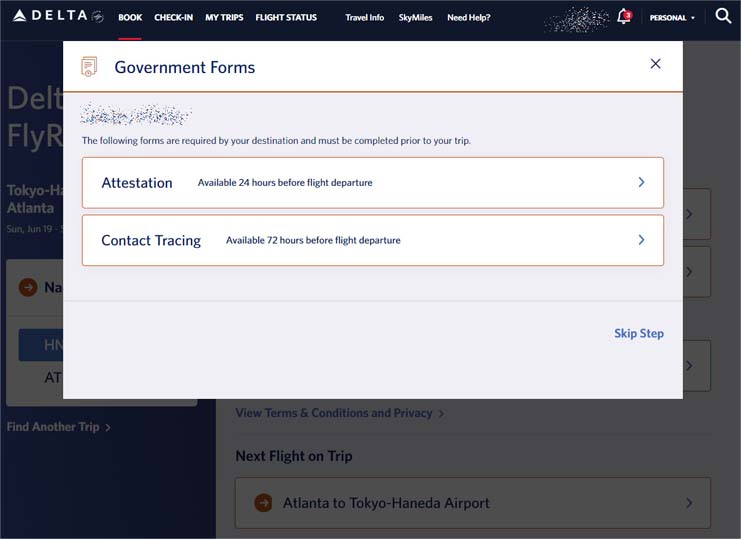
Task: Click the 'Available 24 hours before flight departure' text
Action: pos(285,183)
